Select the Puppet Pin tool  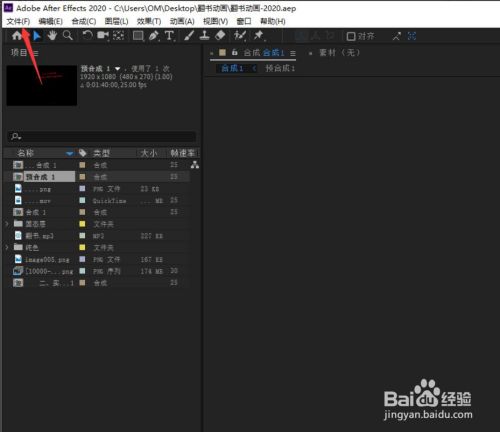[x=258, y=35]
